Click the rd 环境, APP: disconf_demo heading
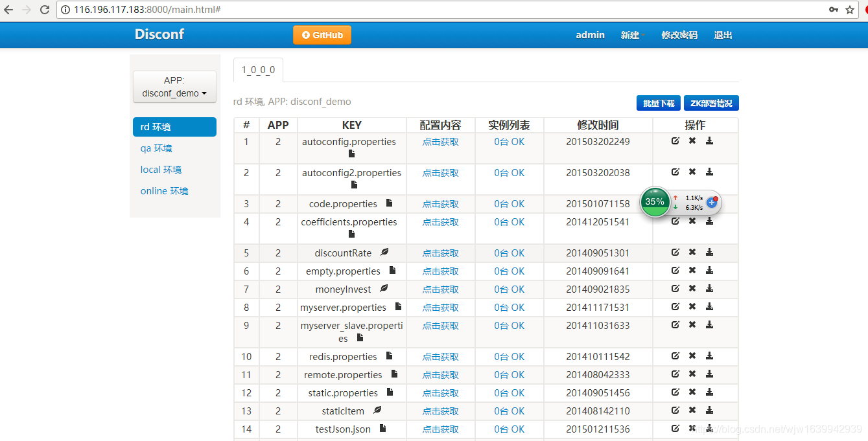The image size is (868, 441). (292, 102)
